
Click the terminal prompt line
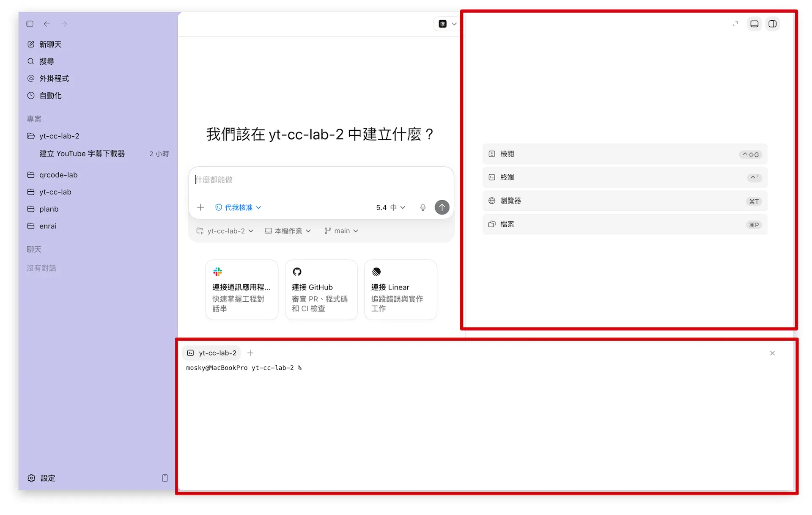tap(244, 368)
